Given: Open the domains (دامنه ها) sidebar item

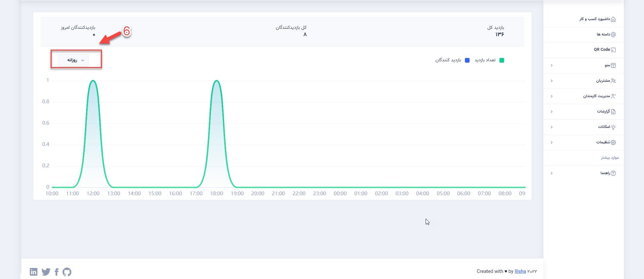Looking at the screenshot, I should (x=584, y=34).
